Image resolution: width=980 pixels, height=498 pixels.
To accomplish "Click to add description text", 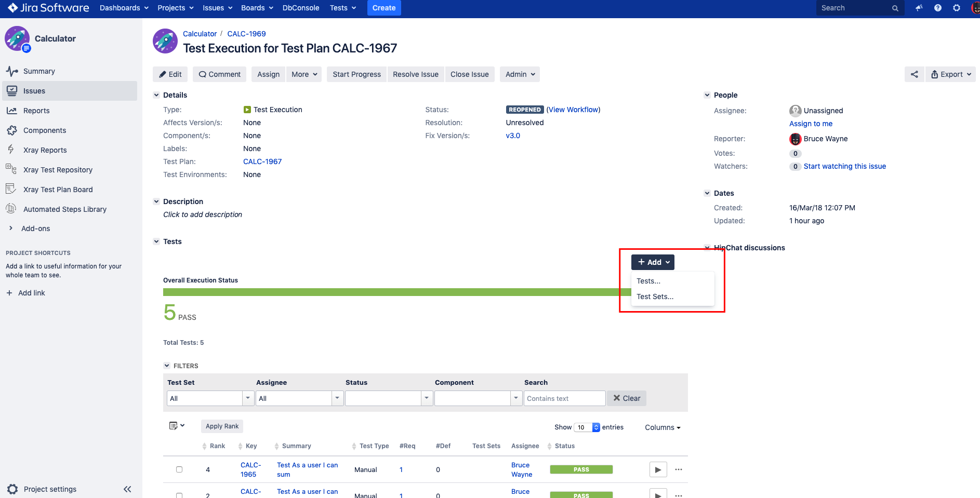I will (x=203, y=214).
